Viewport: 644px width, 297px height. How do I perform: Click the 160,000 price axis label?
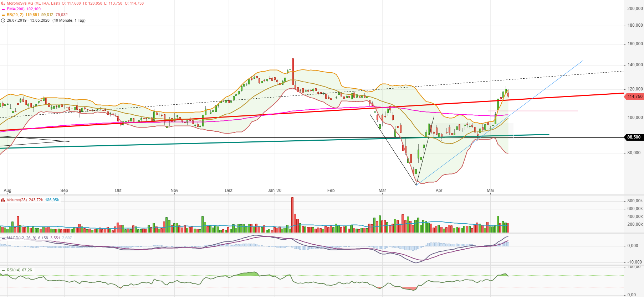pyautogui.click(x=635, y=44)
